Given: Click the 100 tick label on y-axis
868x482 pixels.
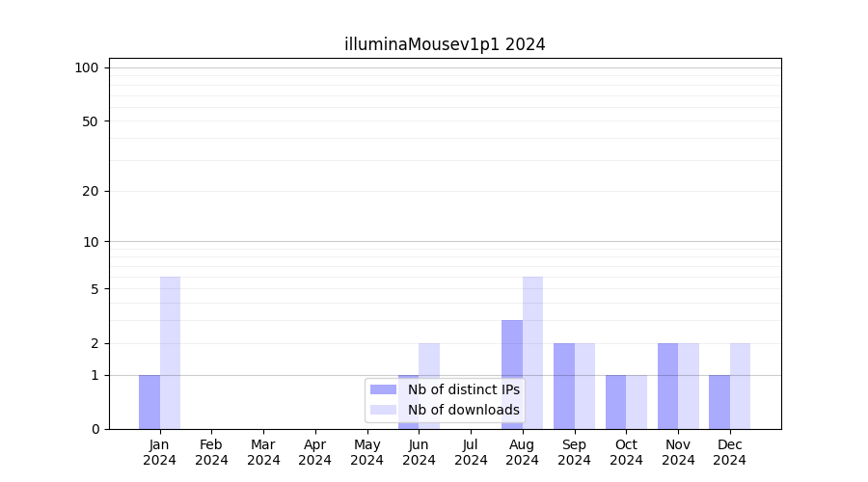Looking at the screenshot, I should (87, 67).
